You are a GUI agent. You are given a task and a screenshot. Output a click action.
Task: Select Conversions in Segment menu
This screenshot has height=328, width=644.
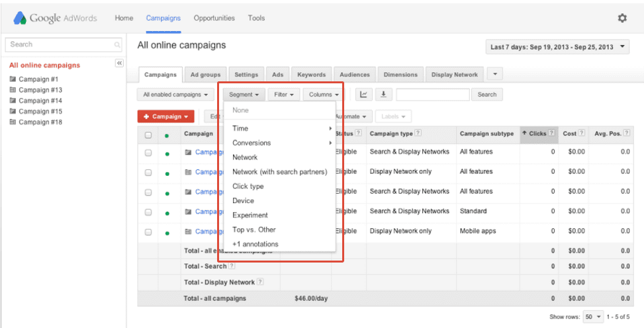coord(280,143)
